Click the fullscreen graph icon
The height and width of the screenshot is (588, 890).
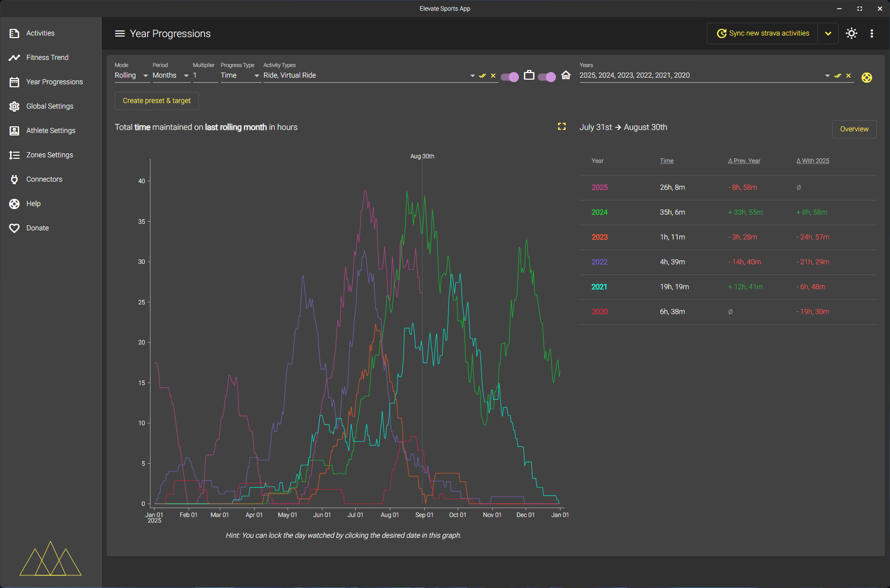562,127
